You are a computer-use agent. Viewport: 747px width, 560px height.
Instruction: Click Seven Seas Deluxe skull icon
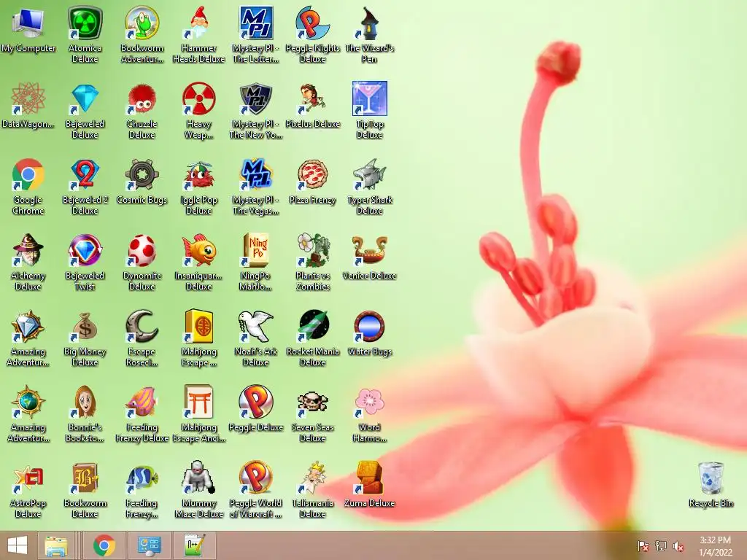point(312,402)
